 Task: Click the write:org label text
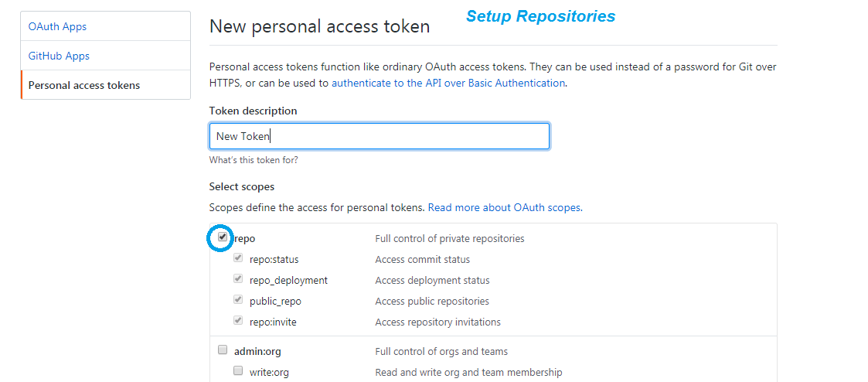coord(269,372)
